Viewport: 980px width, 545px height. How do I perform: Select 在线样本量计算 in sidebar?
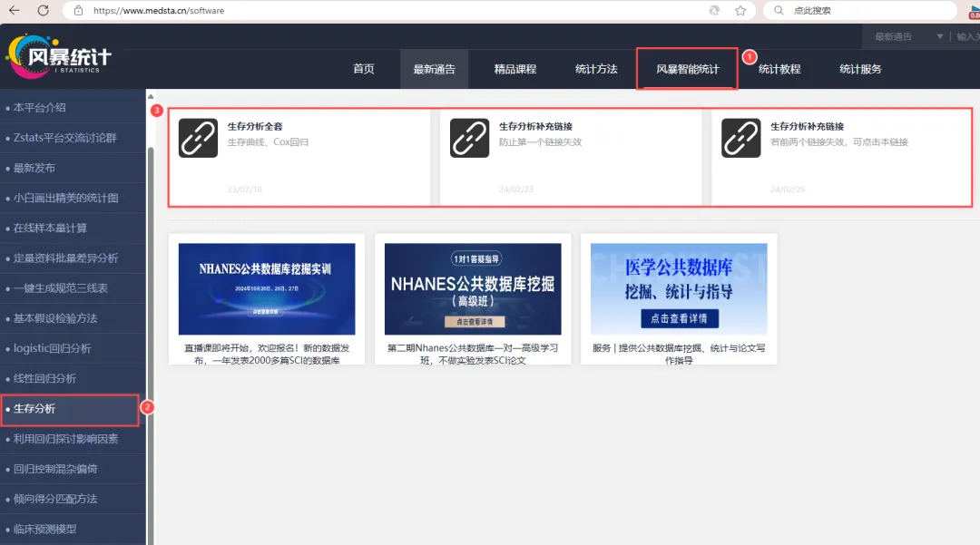[73, 228]
